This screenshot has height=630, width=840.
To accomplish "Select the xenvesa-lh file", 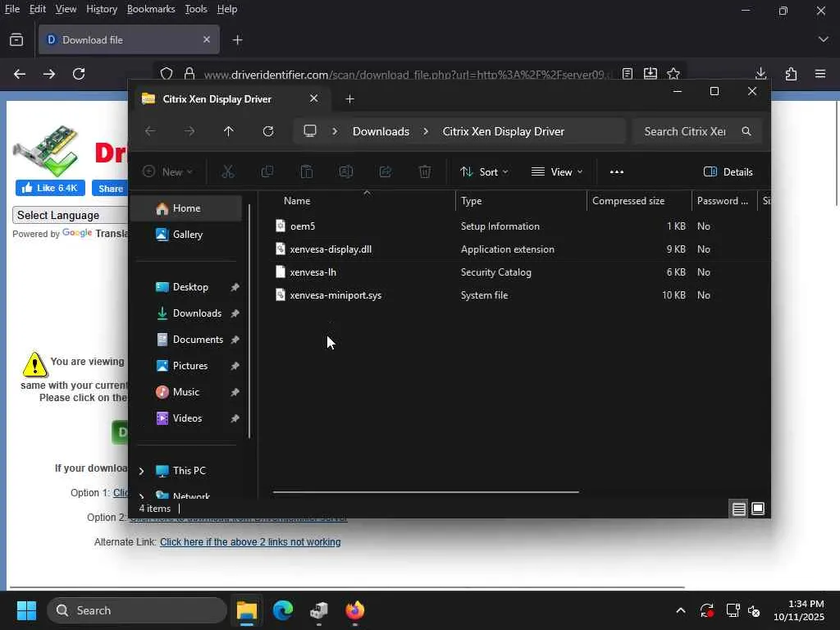I will tap(313, 272).
